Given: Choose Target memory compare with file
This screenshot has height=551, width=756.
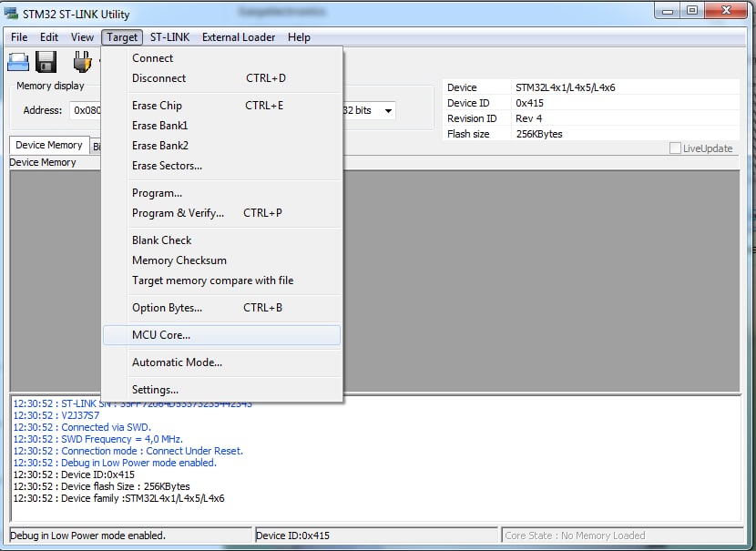Looking at the screenshot, I should 221,281.
